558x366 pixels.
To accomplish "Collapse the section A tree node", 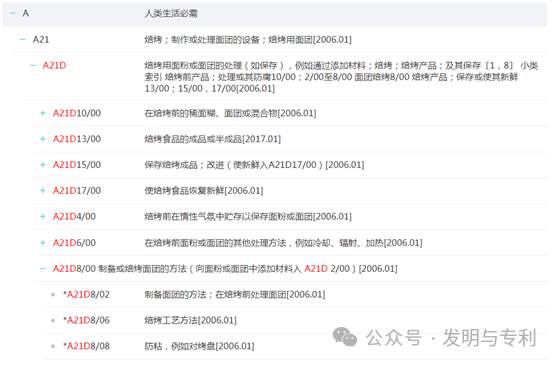I will (x=12, y=13).
